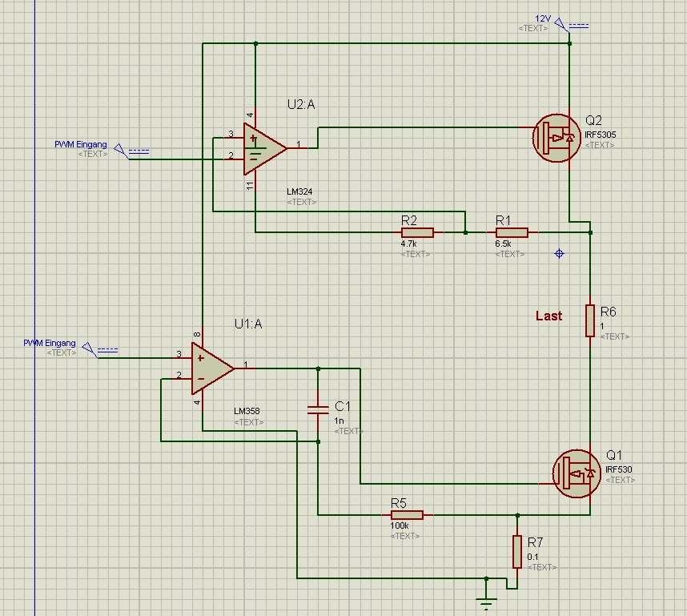The width and height of the screenshot is (687, 616).
Task: Click the '0.1' value beside R7
Action: click(x=532, y=557)
